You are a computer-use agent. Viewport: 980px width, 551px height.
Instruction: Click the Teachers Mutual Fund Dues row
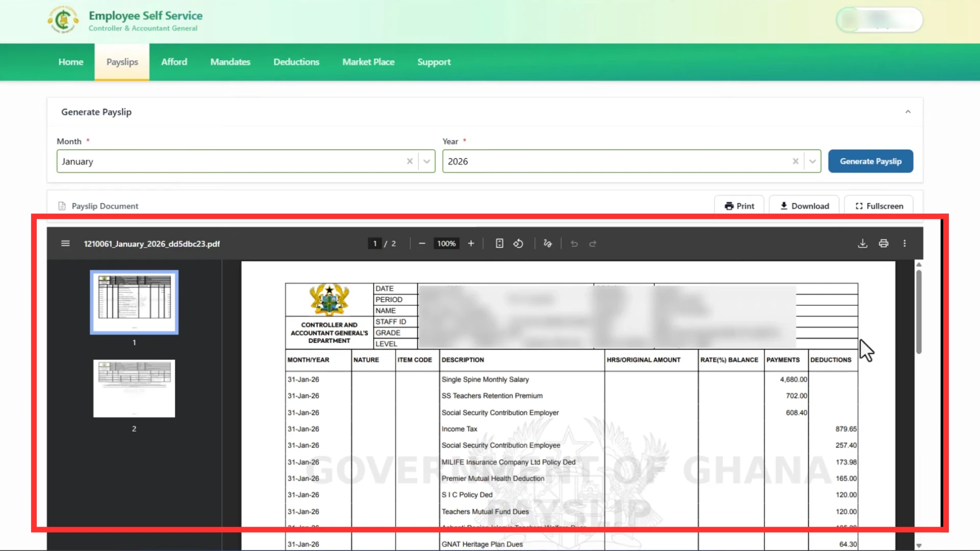[x=572, y=512]
